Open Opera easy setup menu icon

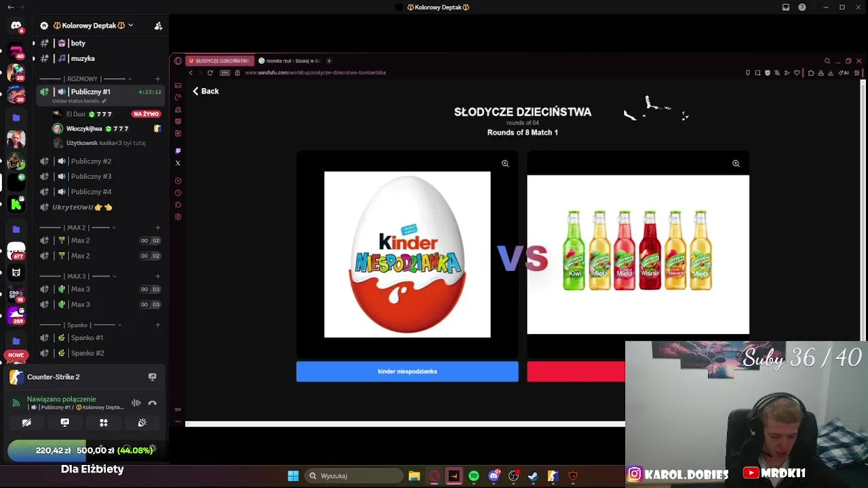(857, 73)
